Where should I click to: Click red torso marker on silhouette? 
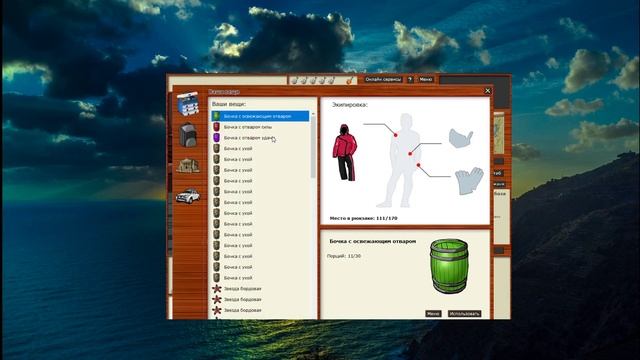click(x=410, y=154)
